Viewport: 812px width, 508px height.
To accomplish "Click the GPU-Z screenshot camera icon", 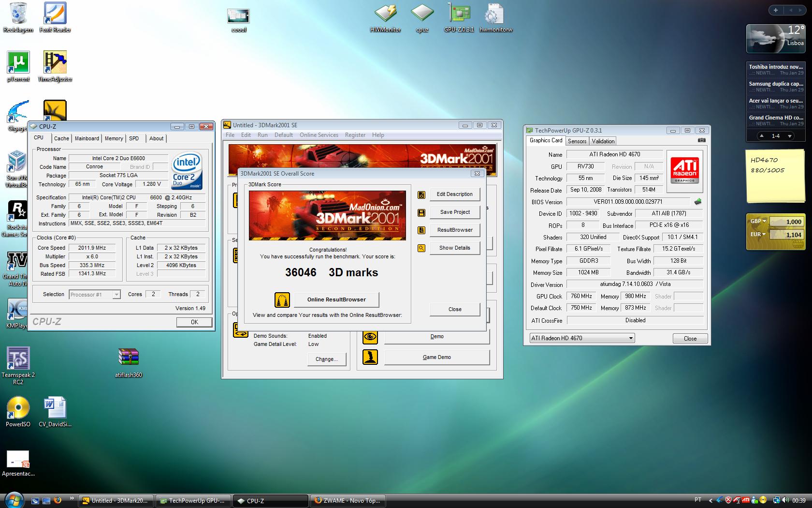I will point(702,140).
